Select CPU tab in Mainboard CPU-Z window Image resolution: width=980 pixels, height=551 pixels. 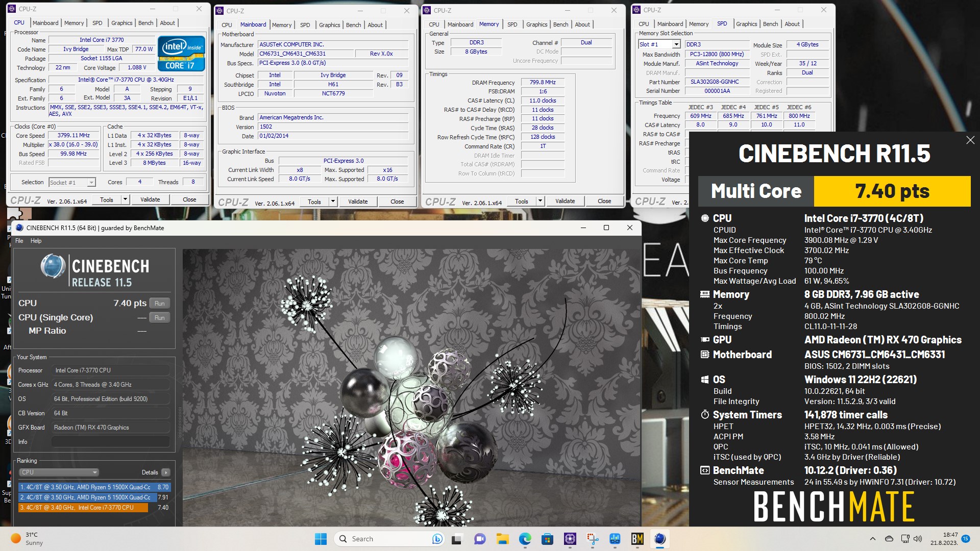click(227, 25)
